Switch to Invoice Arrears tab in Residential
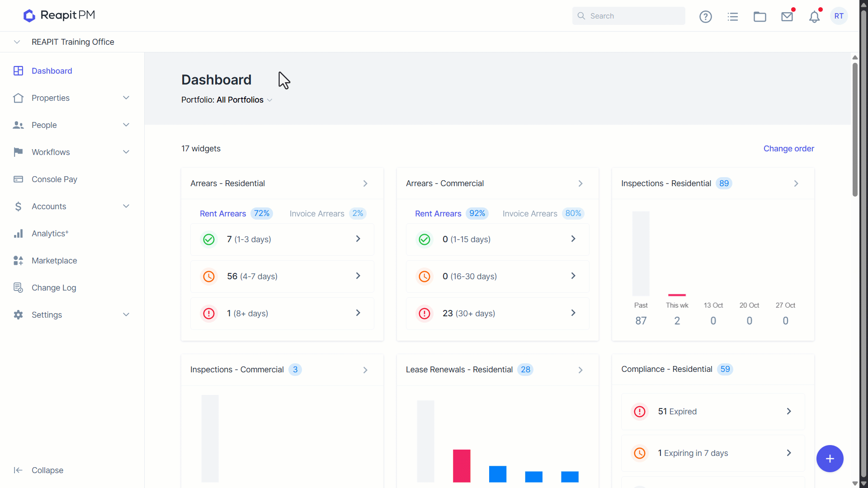The image size is (868, 488). pos(327,213)
